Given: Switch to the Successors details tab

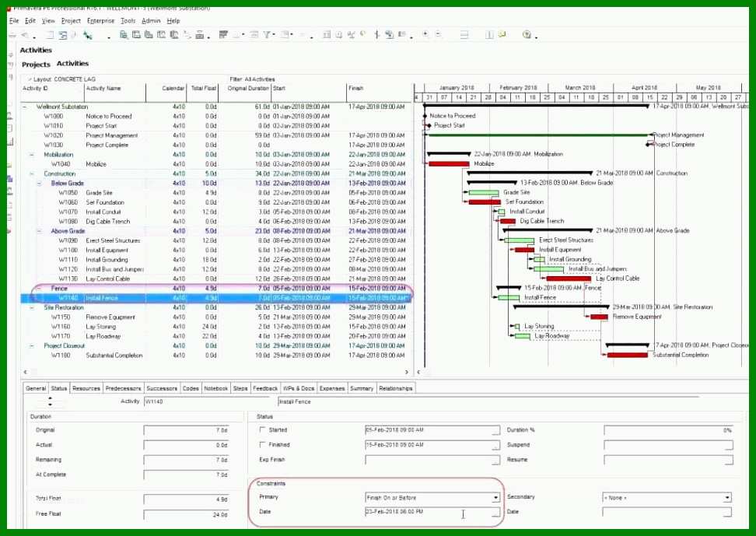Looking at the screenshot, I should 162,388.
